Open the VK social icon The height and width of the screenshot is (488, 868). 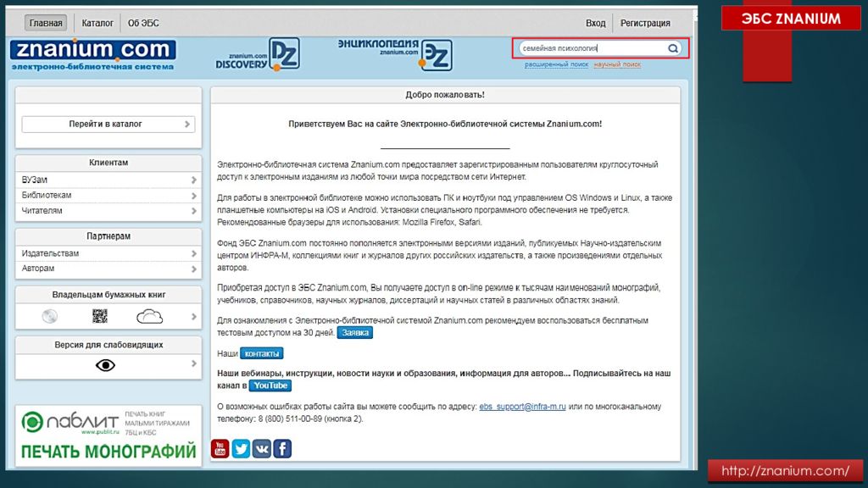[262, 449]
